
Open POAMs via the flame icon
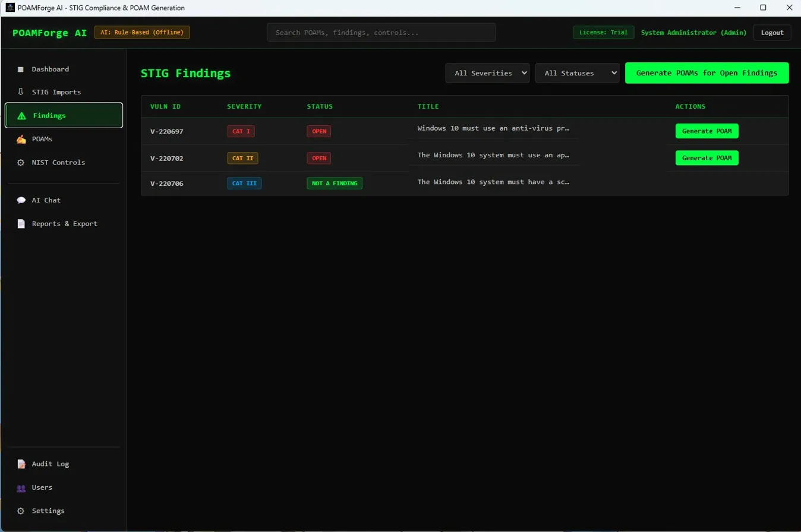pyautogui.click(x=20, y=139)
